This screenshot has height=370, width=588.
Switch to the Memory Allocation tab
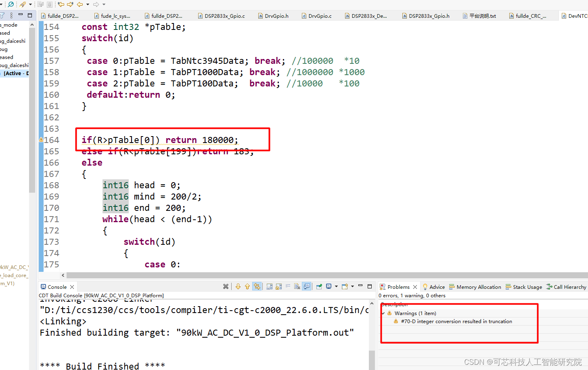(x=478, y=287)
